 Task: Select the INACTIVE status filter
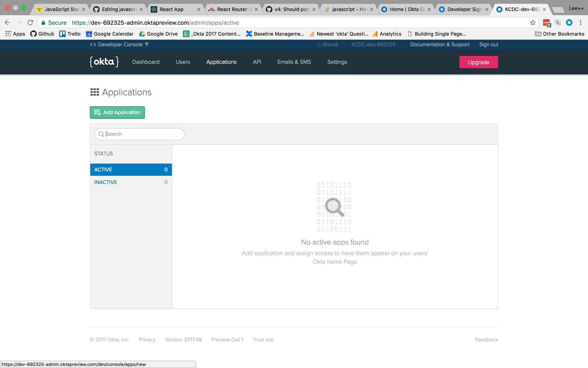tap(131, 182)
